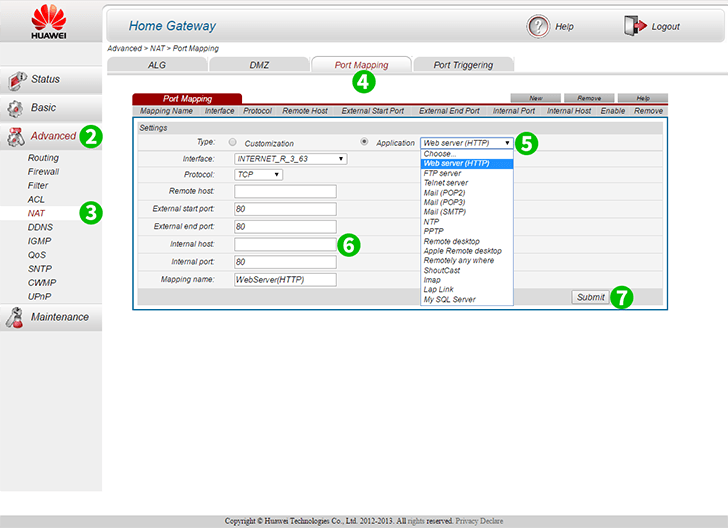Focus the Mapping name field

pyautogui.click(x=286, y=280)
